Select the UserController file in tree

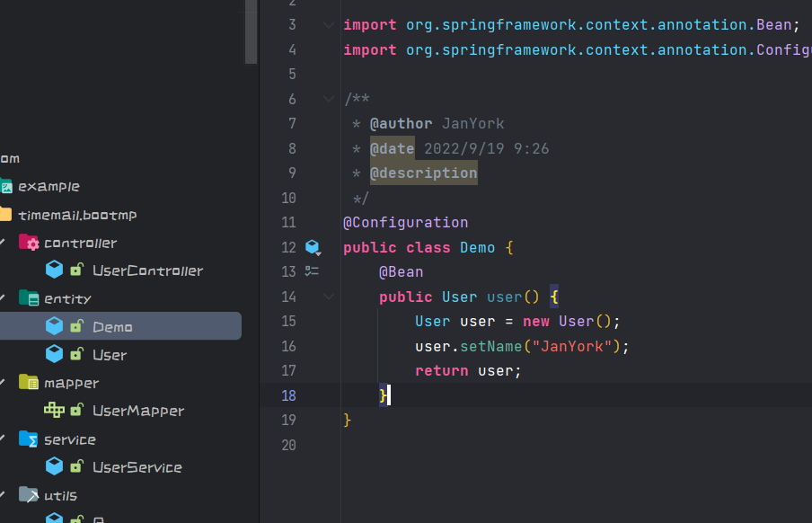click(x=147, y=270)
